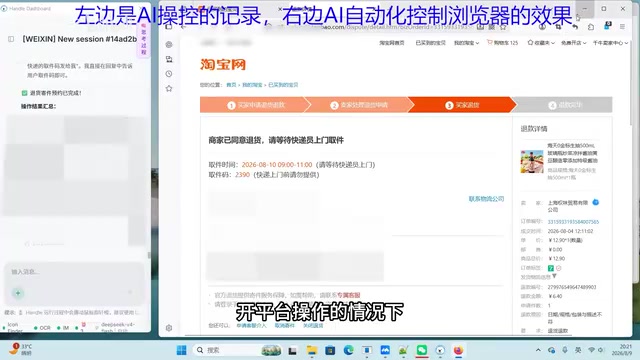Click the taskbar microphone tray icon
Screen dimensions: 640x360
click(x=565, y=350)
